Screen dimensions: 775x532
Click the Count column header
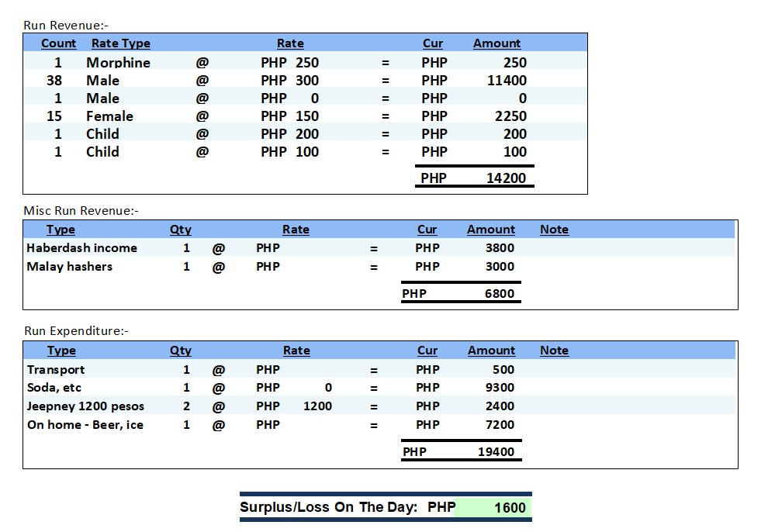58,43
